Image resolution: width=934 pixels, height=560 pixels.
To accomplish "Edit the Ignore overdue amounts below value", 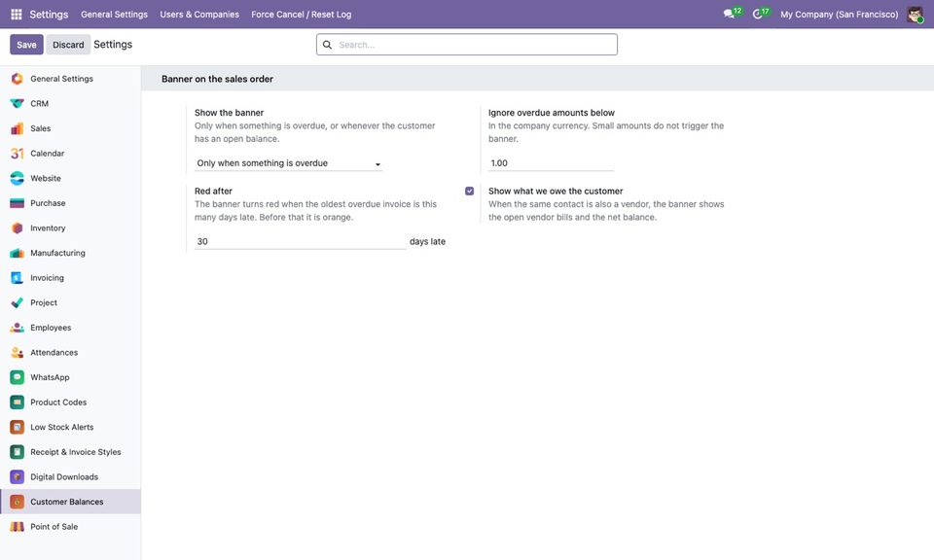I will click(x=551, y=163).
